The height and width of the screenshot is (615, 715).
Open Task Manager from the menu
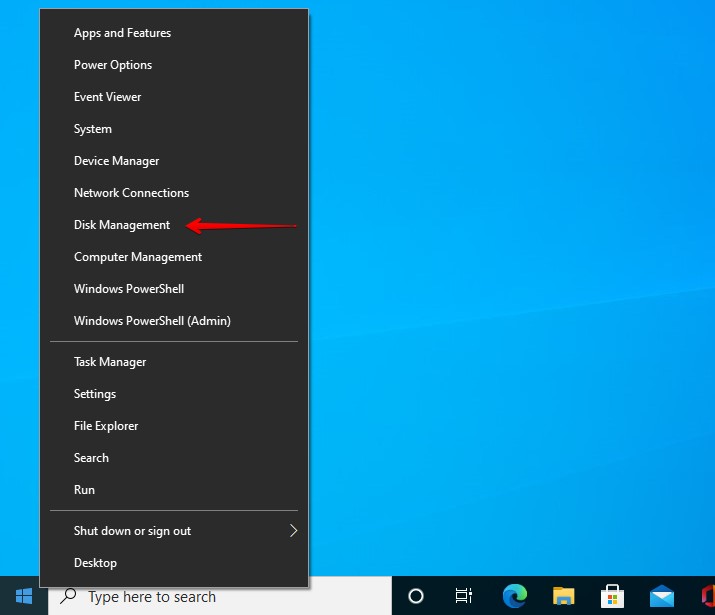coord(110,362)
